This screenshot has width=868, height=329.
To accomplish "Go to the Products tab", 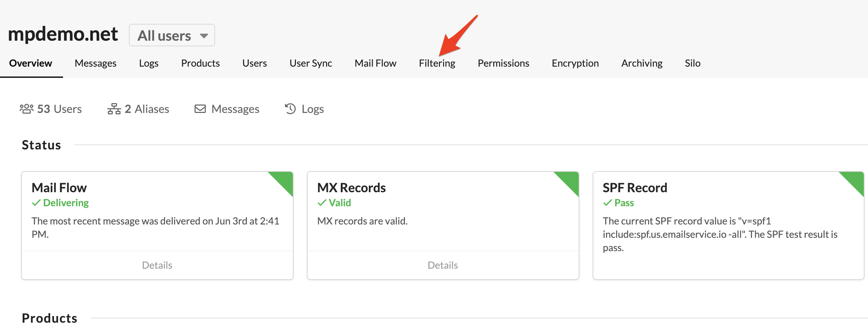I will 200,63.
